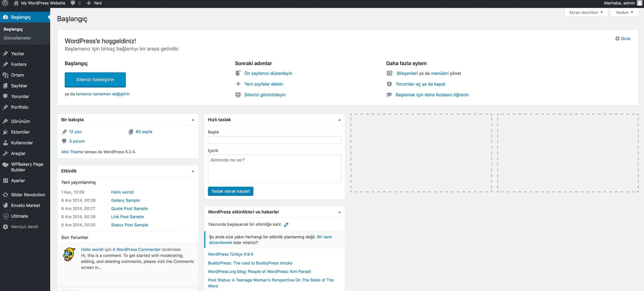Open the Bileşenleri link

click(407, 73)
